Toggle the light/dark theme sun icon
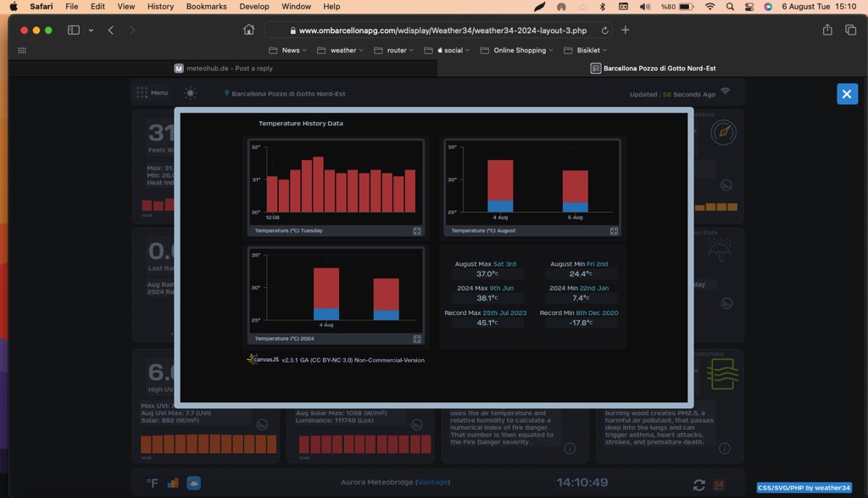Image resolution: width=868 pixels, height=498 pixels. 191,93
